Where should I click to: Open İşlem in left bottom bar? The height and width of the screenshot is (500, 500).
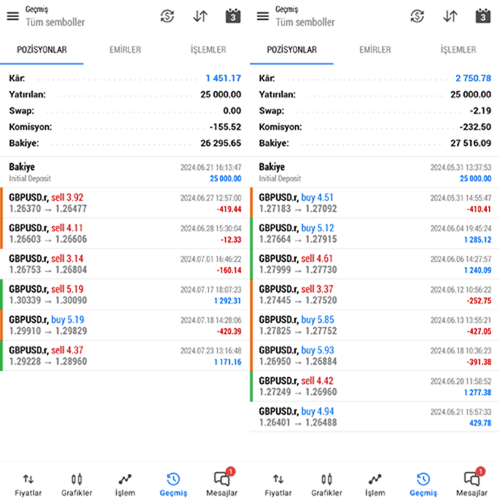tap(125, 485)
